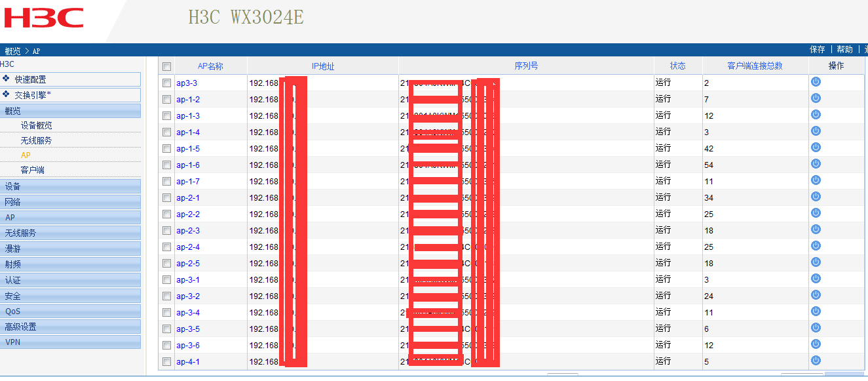Viewport: 868px width, 381px height.
Task: Select the checkbox for ap-3-2
Action: [x=166, y=296]
